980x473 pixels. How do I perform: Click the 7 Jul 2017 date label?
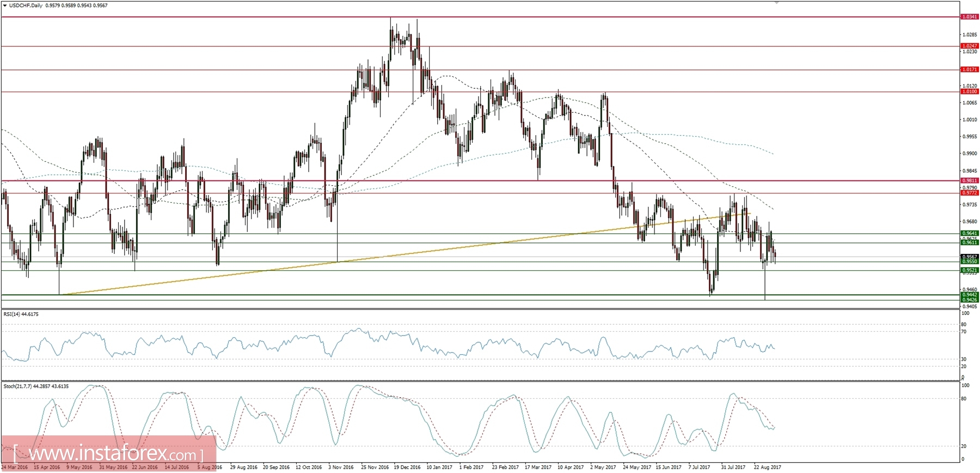(x=699, y=468)
